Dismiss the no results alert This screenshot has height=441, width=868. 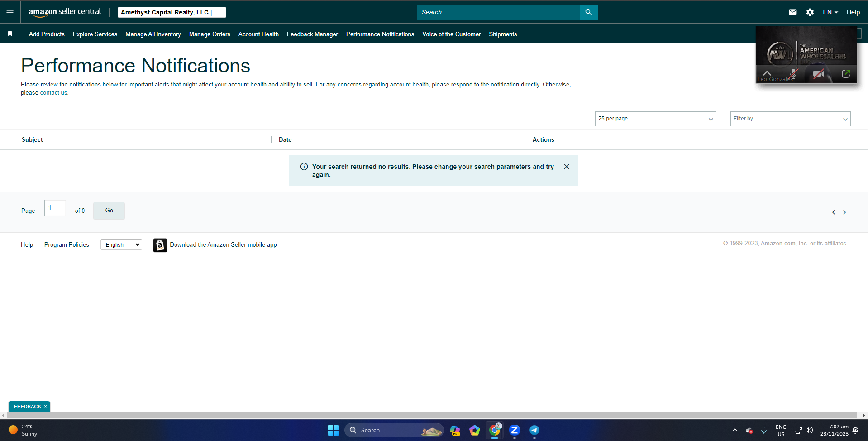point(567,167)
